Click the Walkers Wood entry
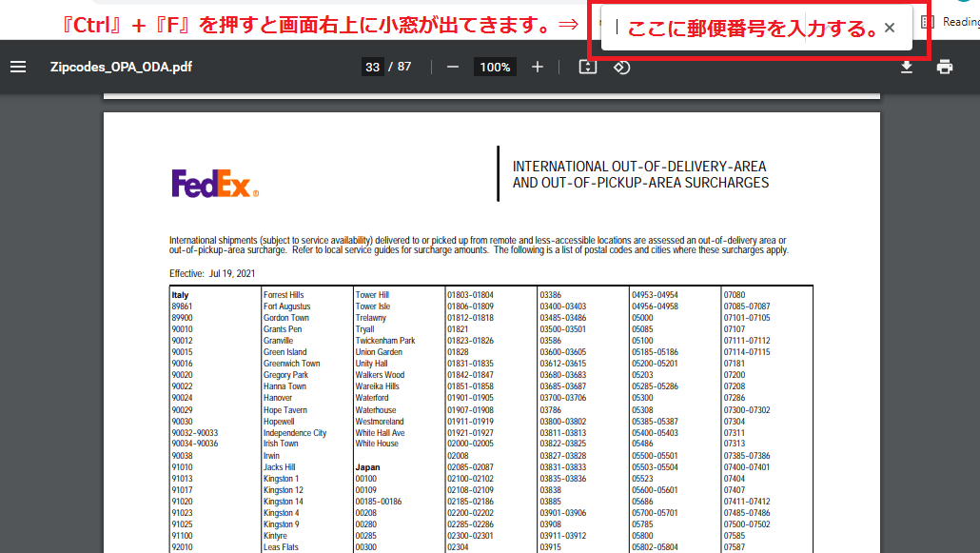Image resolution: width=980 pixels, height=553 pixels. (380, 375)
